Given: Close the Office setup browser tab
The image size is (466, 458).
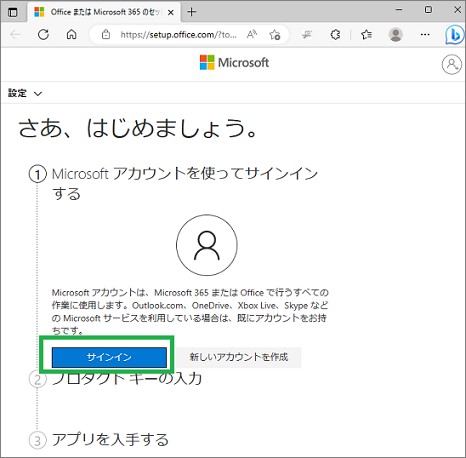Looking at the screenshot, I should [x=171, y=13].
